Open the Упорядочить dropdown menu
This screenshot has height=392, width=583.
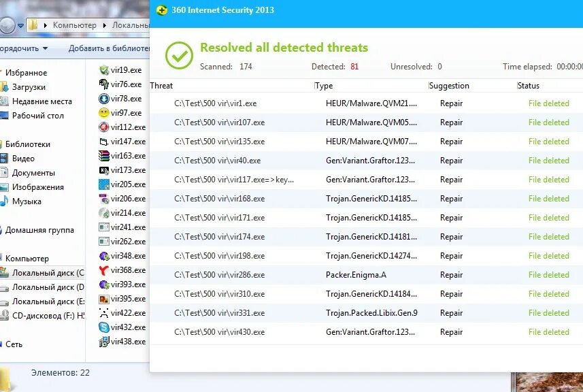click(24, 48)
